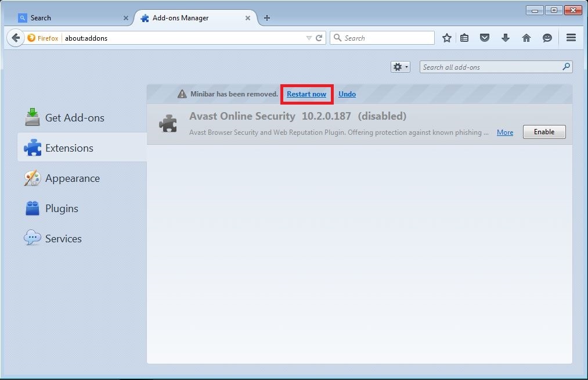Image resolution: width=588 pixels, height=380 pixels.
Task: Open the Pocket icon in toolbar
Action: coord(485,38)
